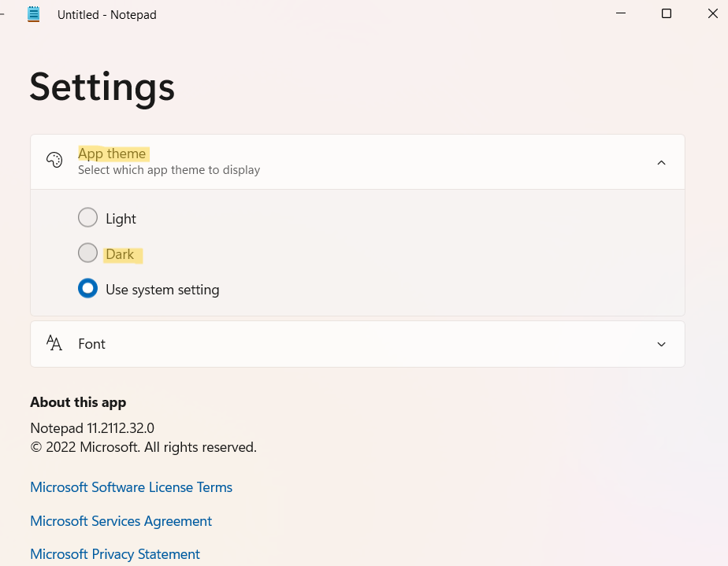
Task: Collapse the App theme section chevron
Action: coord(661,162)
